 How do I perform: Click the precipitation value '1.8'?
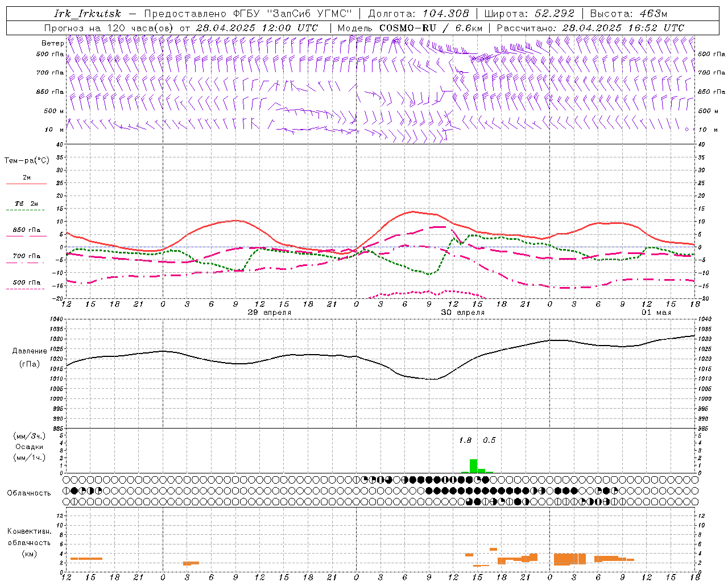coord(465,440)
